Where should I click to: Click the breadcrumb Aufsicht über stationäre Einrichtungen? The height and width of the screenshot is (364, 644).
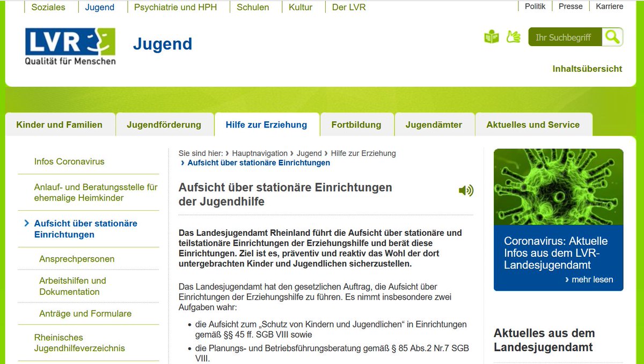point(259,162)
